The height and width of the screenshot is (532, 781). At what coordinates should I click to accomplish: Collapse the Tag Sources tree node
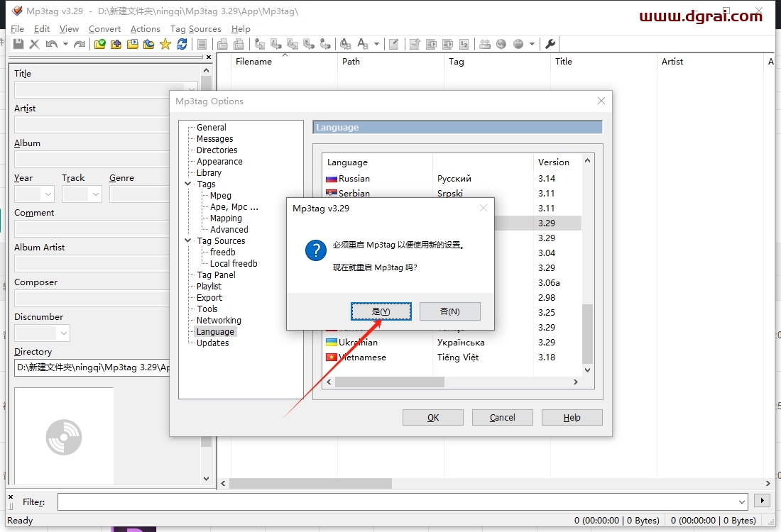(x=187, y=241)
